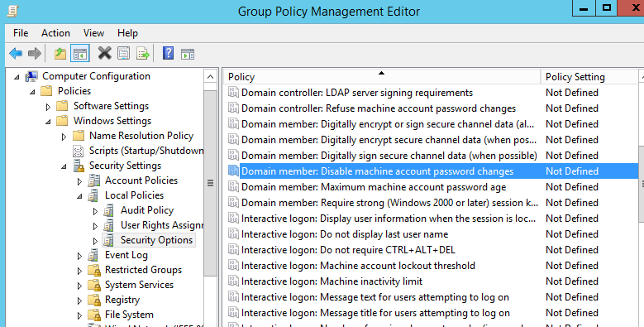Toggle the action pane toolbar icon
Screen dimensions: 644x327
coord(188,54)
